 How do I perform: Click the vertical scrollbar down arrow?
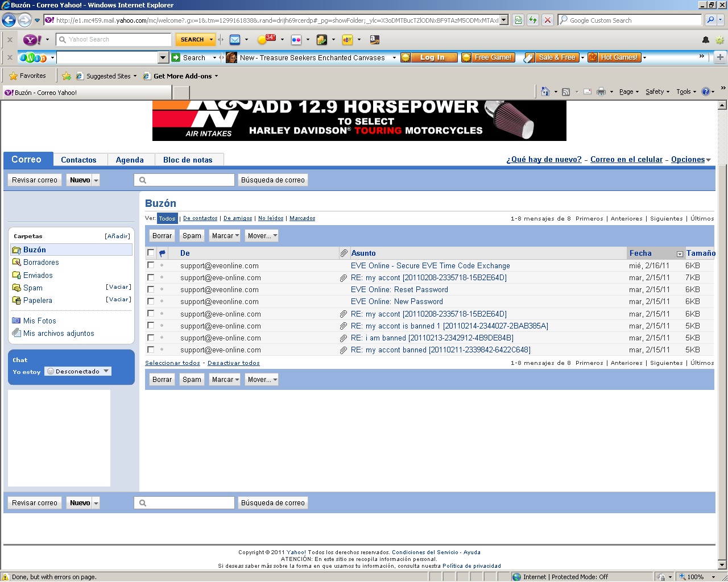tap(722, 565)
